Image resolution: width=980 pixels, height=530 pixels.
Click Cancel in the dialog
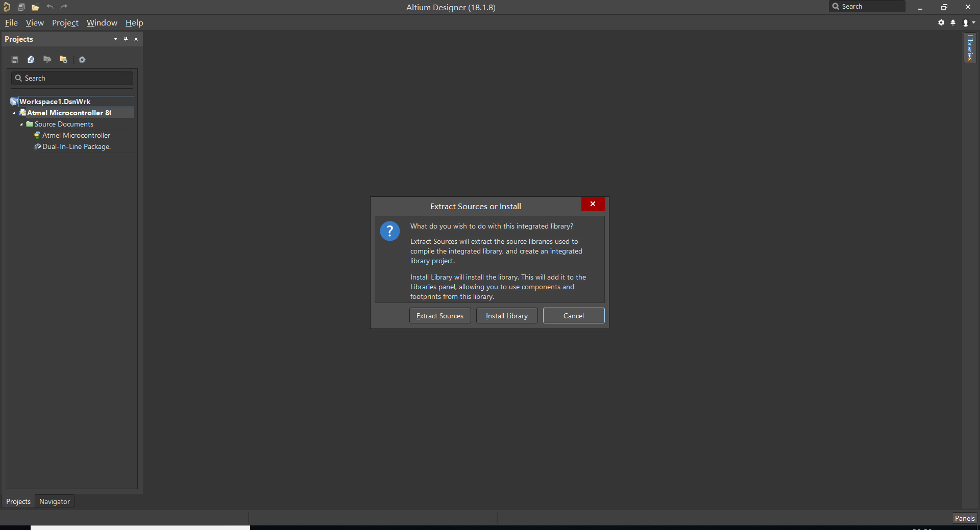click(x=574, y=316)
